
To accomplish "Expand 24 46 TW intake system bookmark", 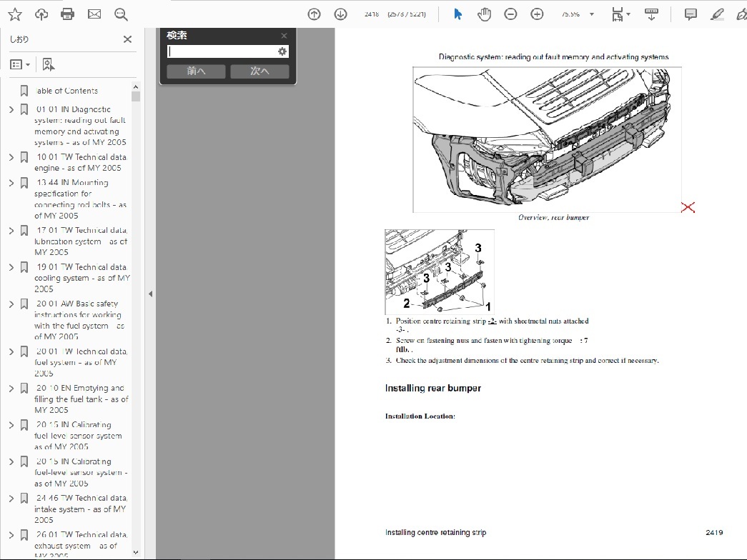I will tap(11, 498).
